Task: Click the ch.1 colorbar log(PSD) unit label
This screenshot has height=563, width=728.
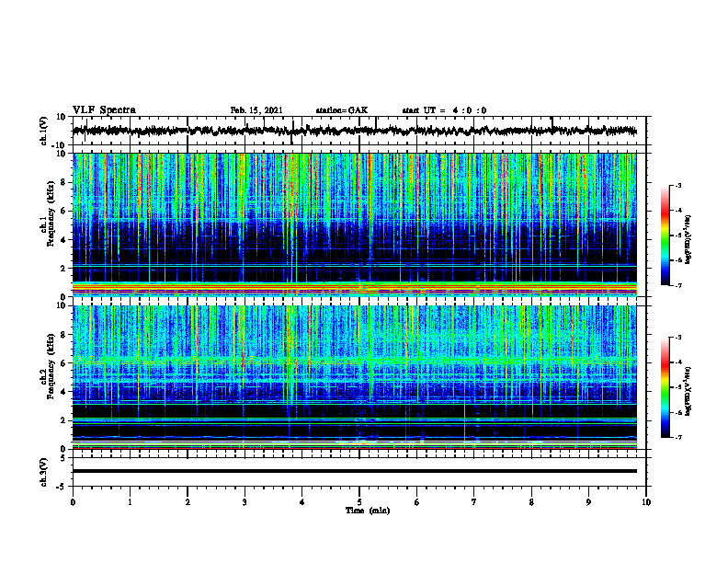Action: click(688, 239)
